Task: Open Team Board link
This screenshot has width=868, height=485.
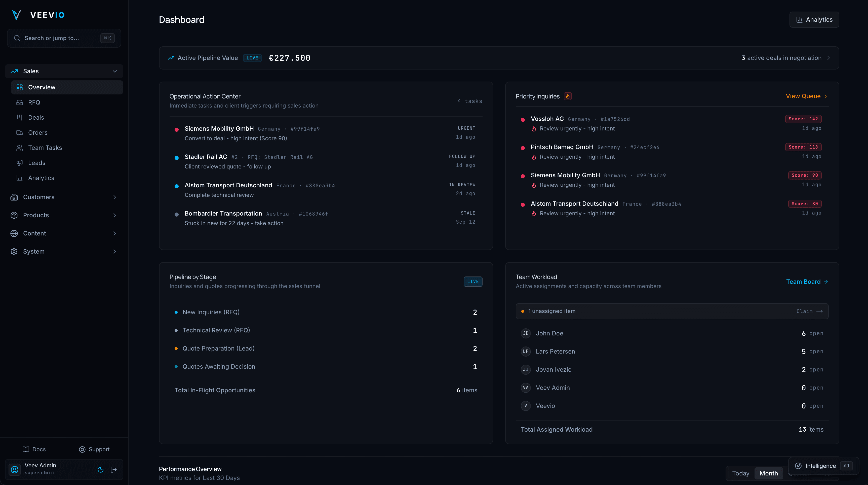Action: pos(807,282)
